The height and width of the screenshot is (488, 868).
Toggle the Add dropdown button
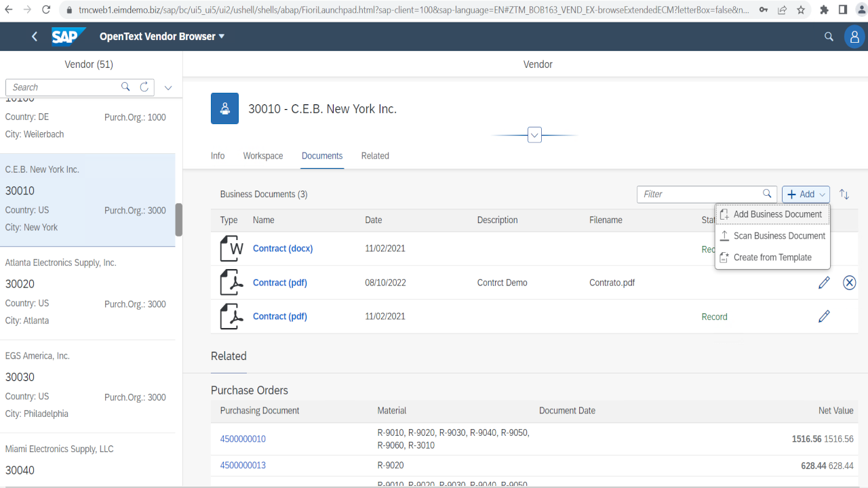pos(806,195)
